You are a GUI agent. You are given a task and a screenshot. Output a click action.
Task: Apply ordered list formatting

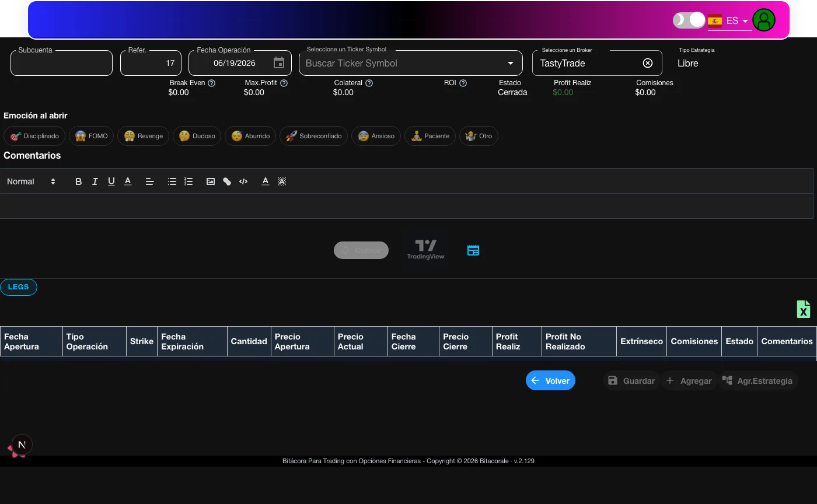(188, 181)
